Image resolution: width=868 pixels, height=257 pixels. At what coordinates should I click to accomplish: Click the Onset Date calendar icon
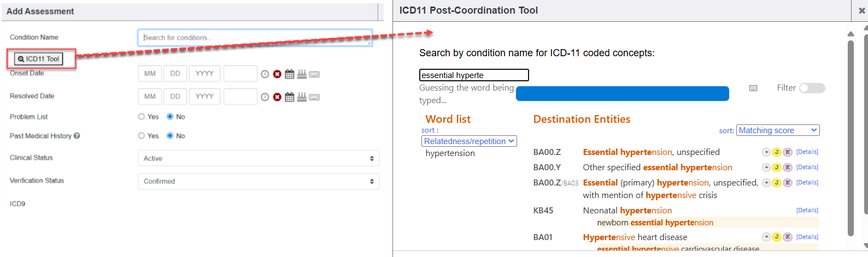click(289, 74)
